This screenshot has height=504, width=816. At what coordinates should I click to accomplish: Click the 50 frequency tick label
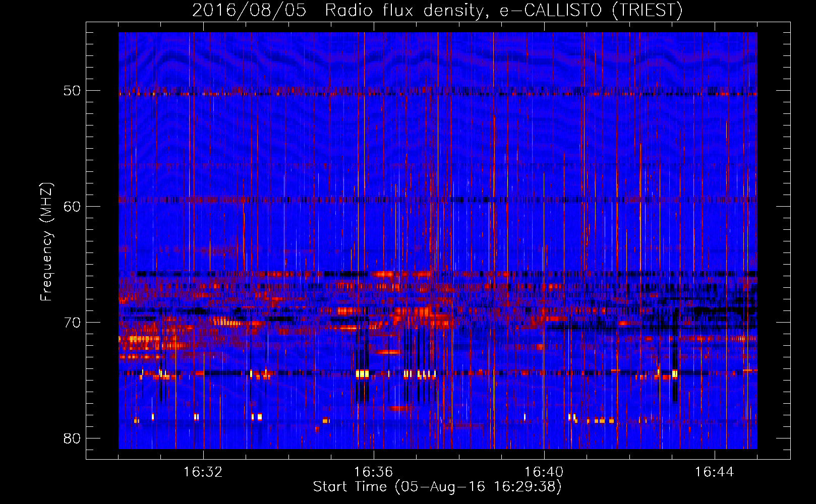click(72, 91)
